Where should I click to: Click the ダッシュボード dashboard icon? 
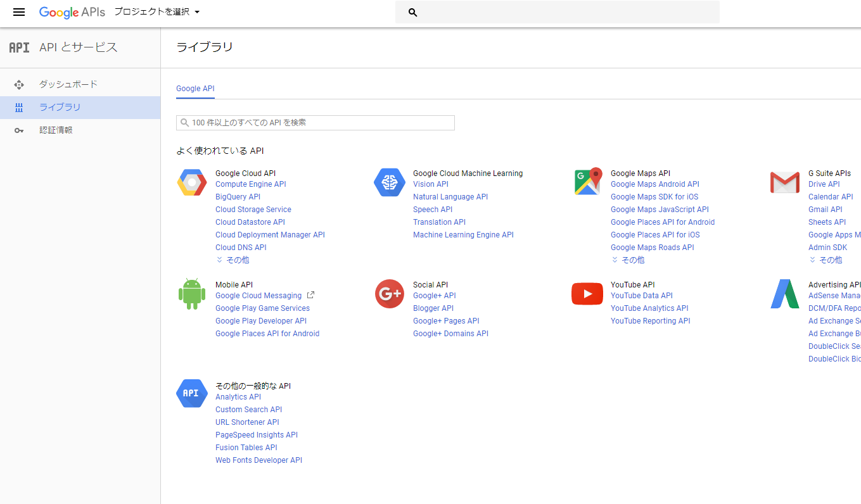click(19, 84)
